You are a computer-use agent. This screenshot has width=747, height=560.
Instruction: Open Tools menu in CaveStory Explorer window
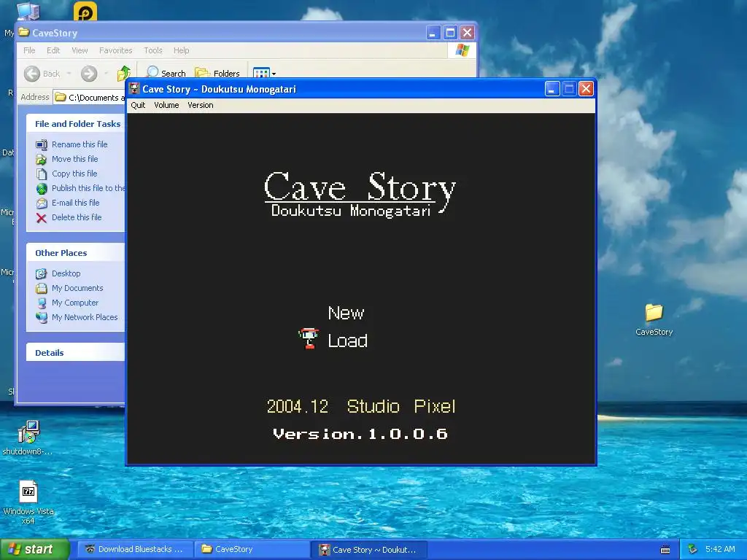pyautogui.click(x=153, y=50)
